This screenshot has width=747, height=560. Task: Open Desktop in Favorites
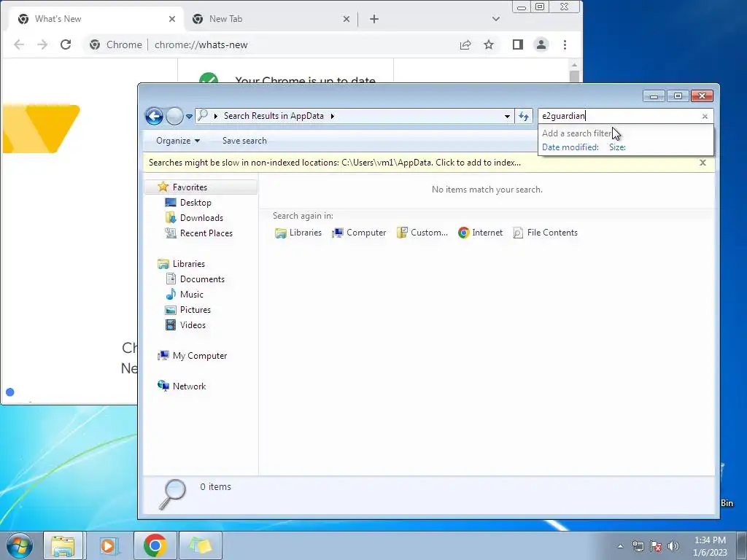tap(196, 203)
